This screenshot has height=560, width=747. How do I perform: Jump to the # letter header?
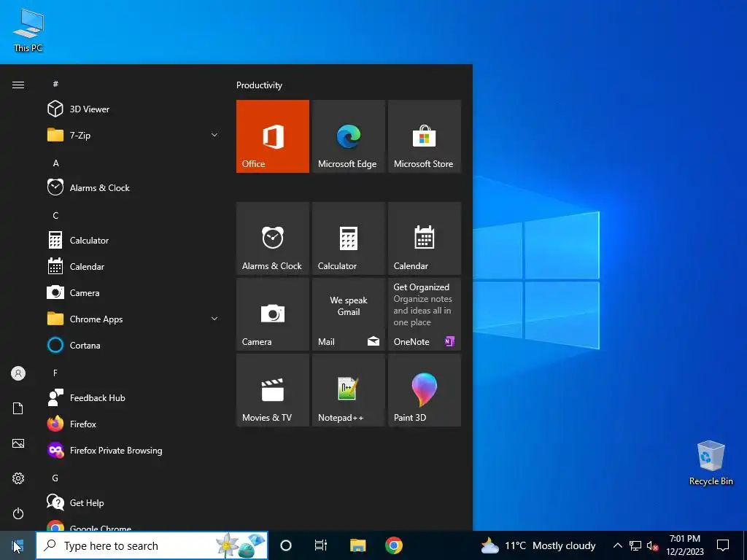55,84
